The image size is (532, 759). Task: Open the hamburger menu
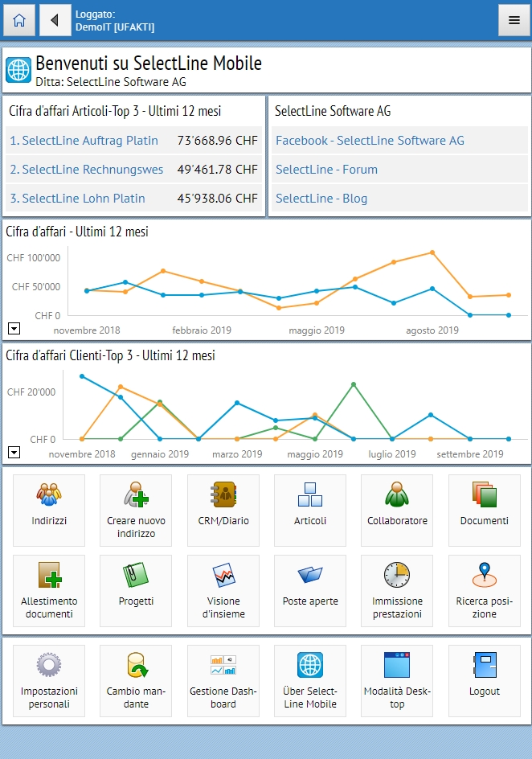(514, 20)
